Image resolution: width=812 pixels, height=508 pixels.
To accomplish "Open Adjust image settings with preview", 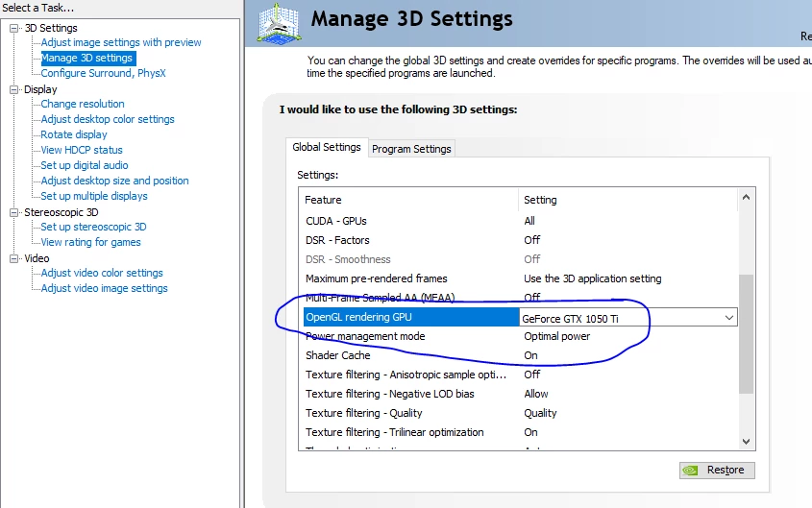I will pos(121,42).
